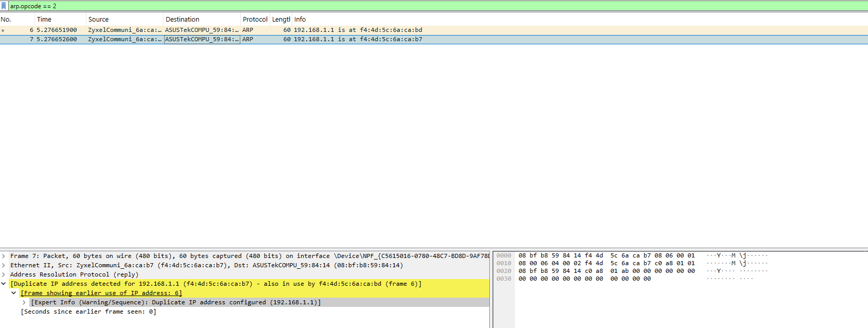This screenshot has height=328, width=868.
Task: Select packet number 7 row
Action: 434,39
